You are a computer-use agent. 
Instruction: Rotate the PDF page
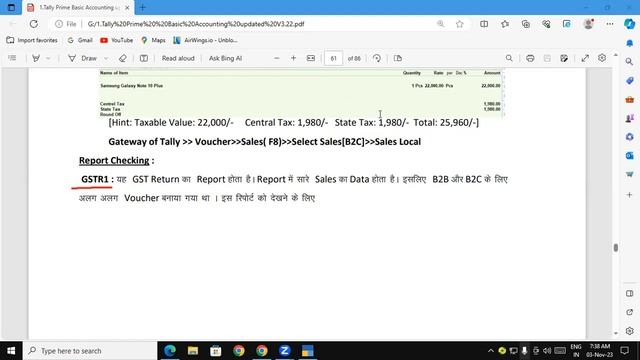tap(377, 58)
